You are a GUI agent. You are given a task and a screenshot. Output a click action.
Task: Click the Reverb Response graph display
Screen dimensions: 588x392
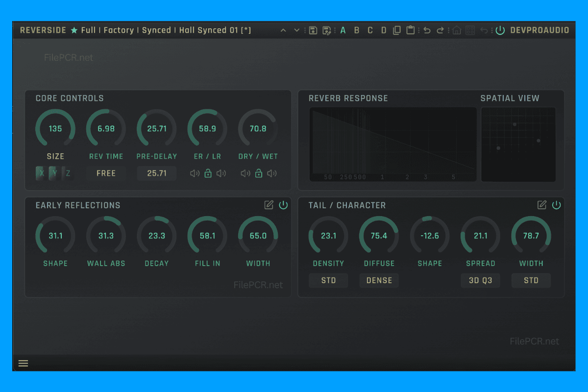coord(393,145)
